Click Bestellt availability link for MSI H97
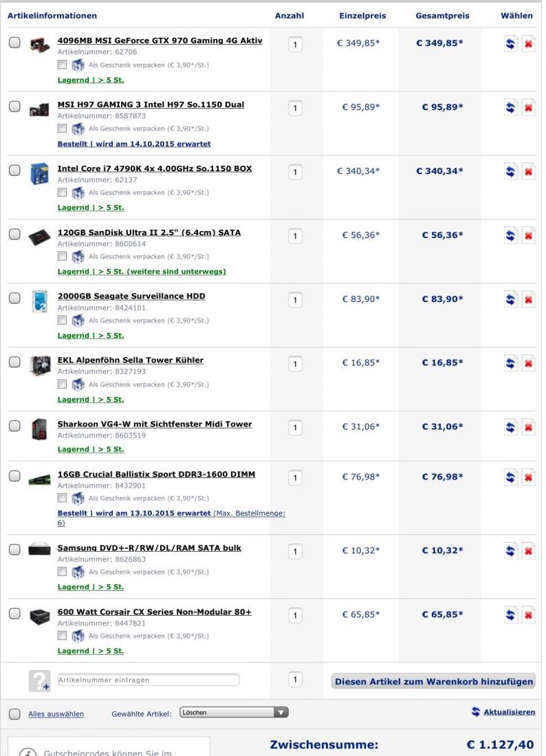 point(134,144)
